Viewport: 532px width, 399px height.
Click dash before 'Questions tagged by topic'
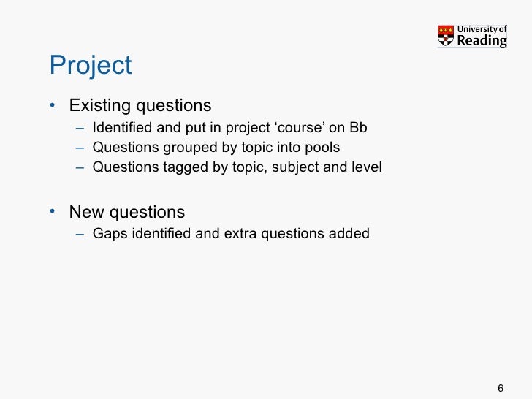point(80,168)
